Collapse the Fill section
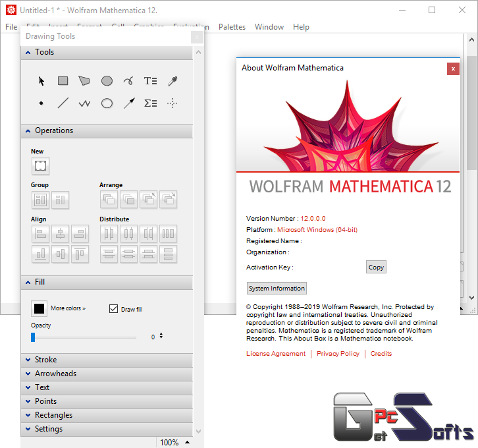 pyautogui.click(x=107, y=283)
